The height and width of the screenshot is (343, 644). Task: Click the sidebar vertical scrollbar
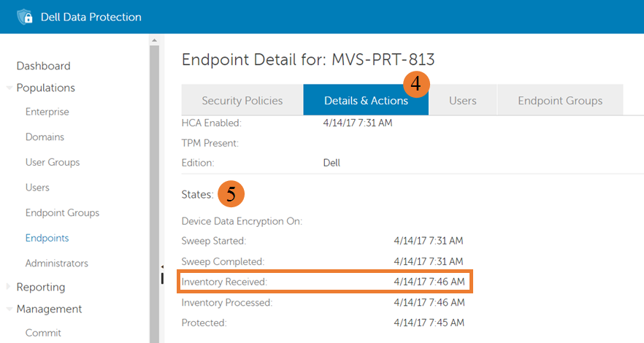(154, 182)
